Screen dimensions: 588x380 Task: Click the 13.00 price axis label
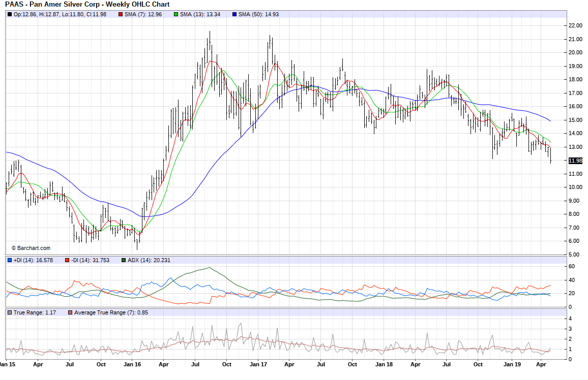click(575, 147)
